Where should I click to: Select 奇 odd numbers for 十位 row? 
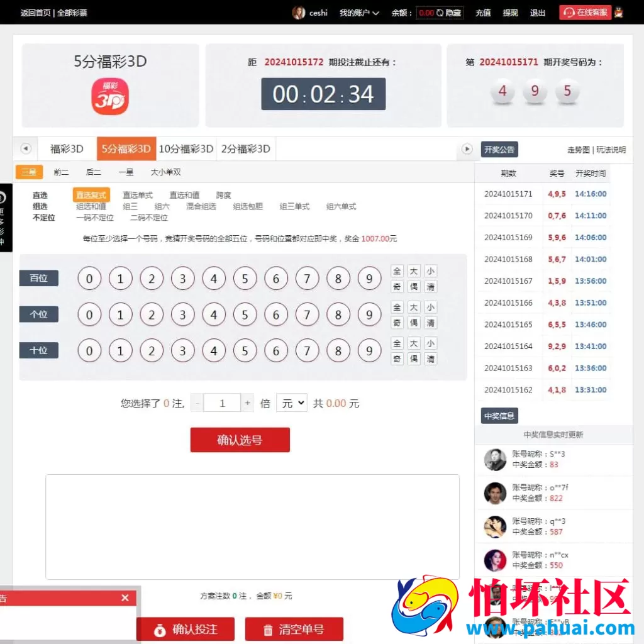coord(397,358)
